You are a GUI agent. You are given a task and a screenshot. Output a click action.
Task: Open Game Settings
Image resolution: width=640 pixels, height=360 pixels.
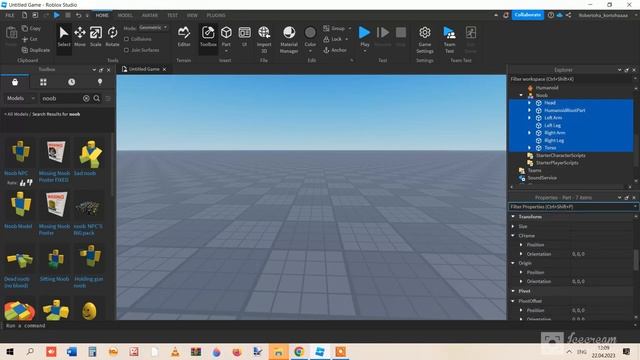pyautogui.click(x=424, y=39)
